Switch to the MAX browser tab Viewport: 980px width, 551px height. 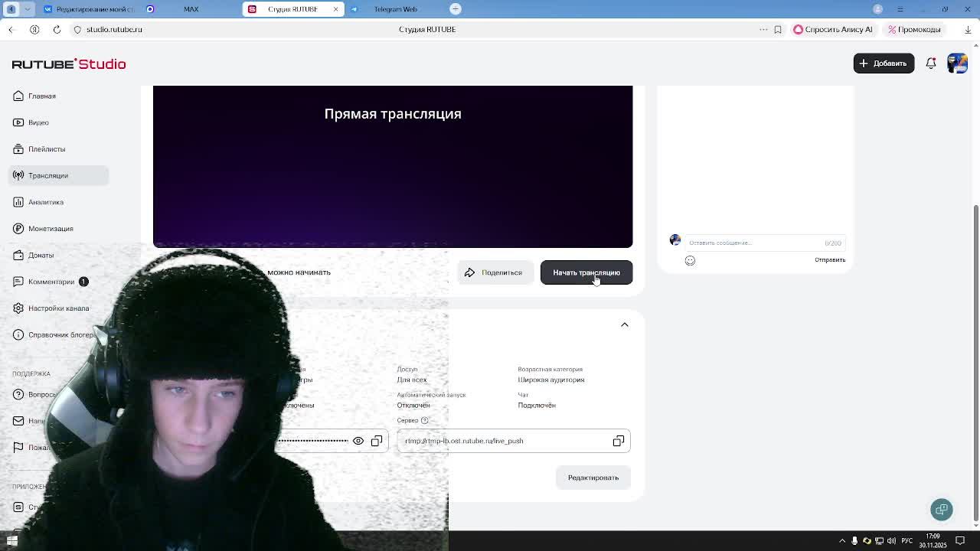pos(191,9)
